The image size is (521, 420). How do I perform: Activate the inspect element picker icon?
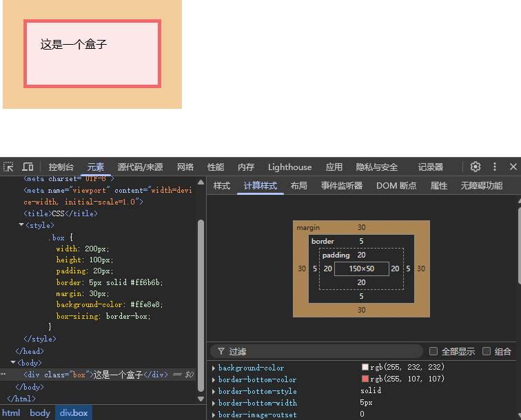click(8, 167)
